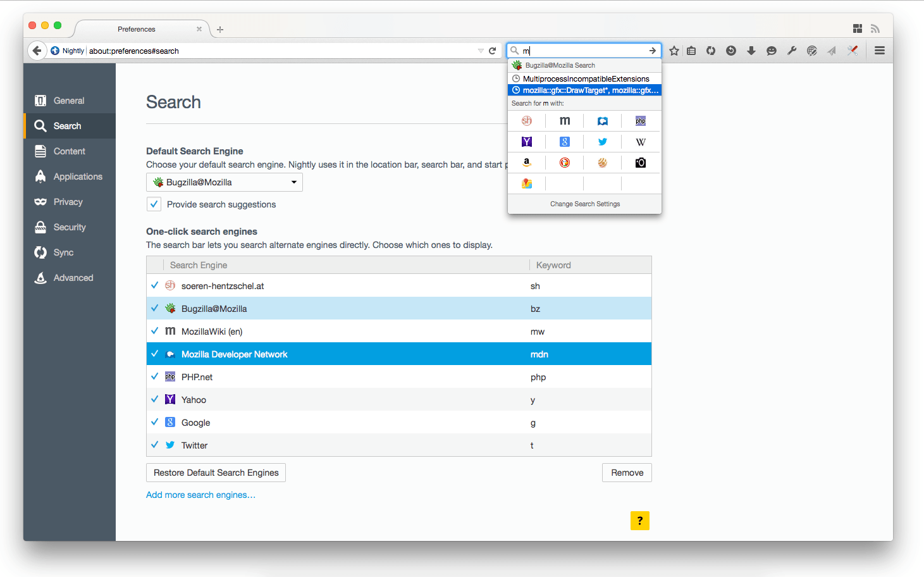The height and width of the screenshot is (577, 924).
Task: Open General preferences
Action: (70, 101)
